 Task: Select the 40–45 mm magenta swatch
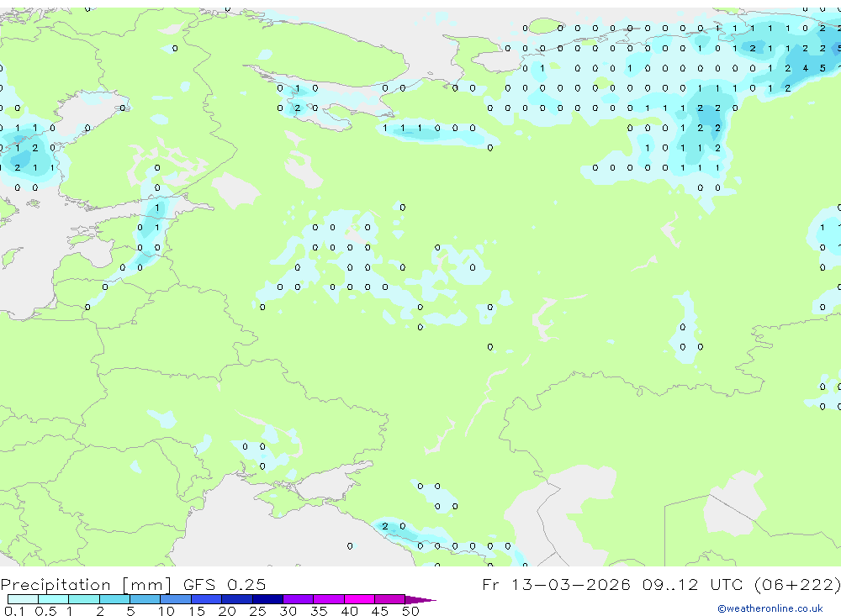click(359, 599)
